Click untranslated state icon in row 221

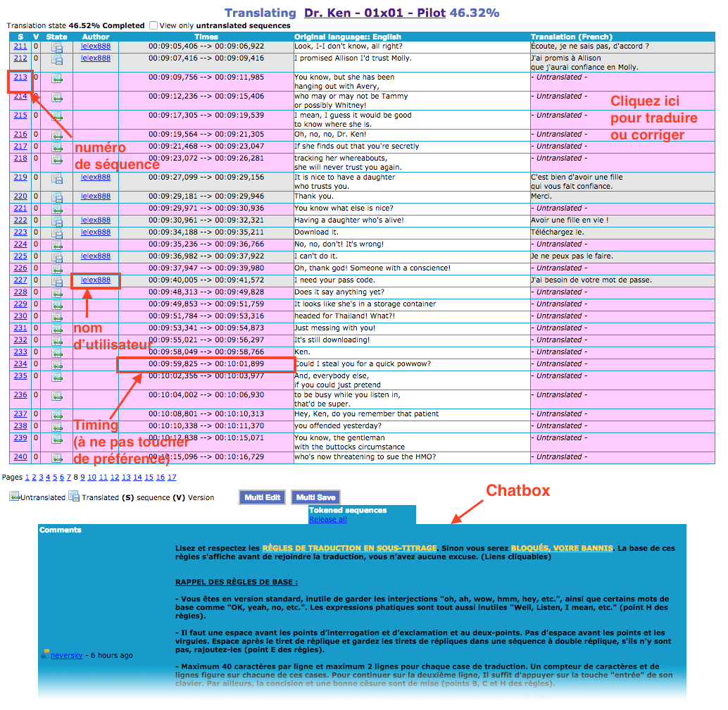[x=56, y=209]
